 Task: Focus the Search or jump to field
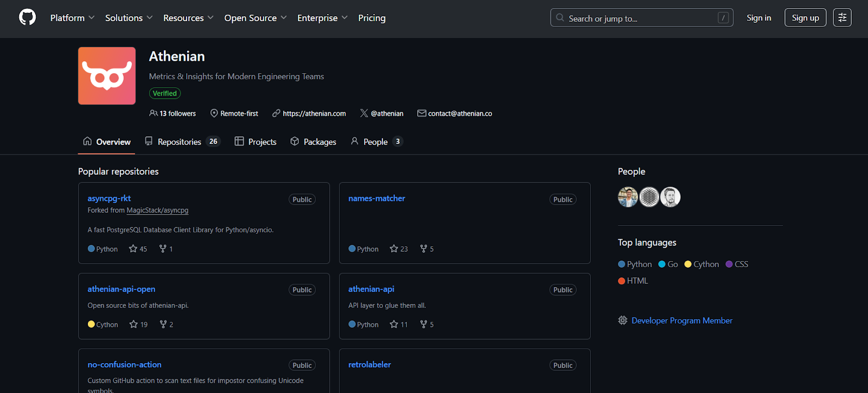pos(642,17)
